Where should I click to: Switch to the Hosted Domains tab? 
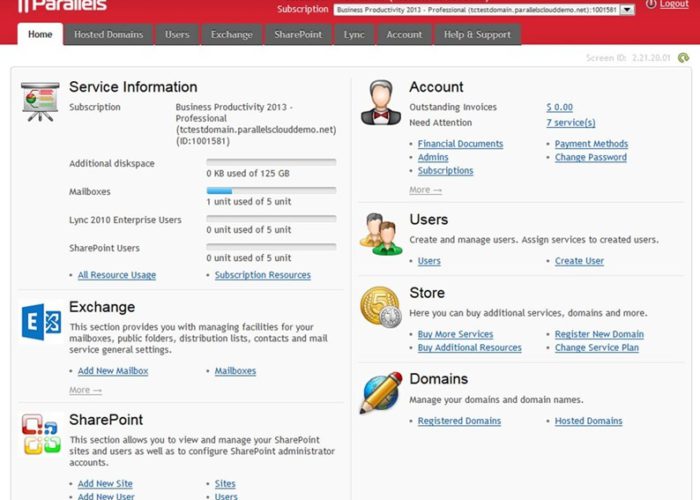point(108,34)
